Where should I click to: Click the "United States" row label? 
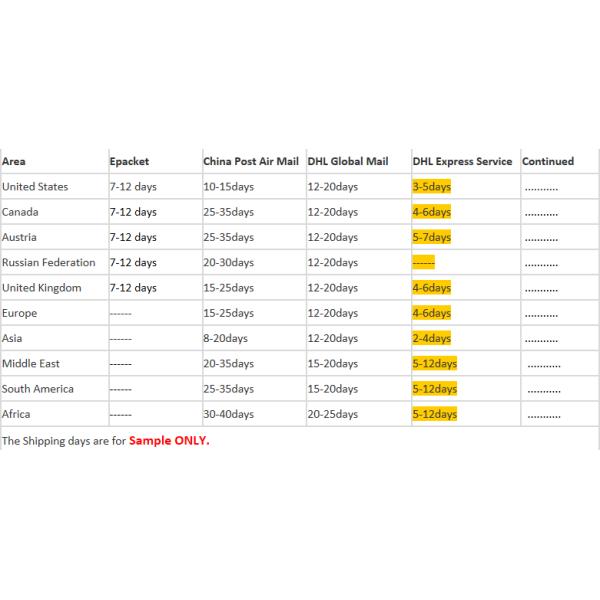click(35, 186)
